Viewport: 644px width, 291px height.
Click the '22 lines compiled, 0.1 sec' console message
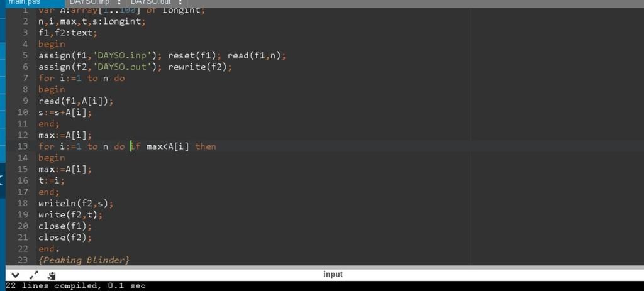tap(75, 286)
